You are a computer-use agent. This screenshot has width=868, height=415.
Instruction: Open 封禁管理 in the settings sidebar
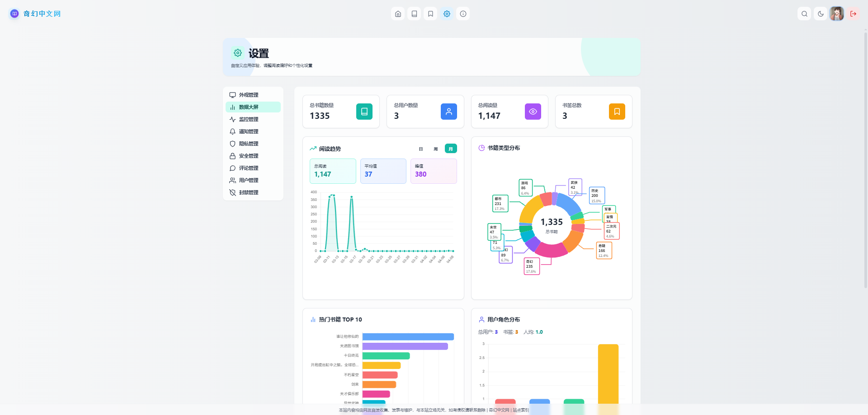click(x=253, y=192)
